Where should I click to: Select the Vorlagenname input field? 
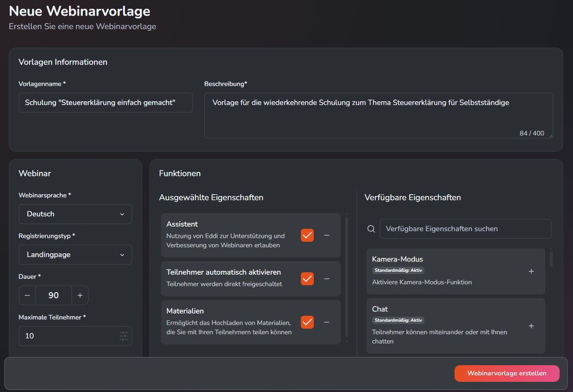(106, 103)
